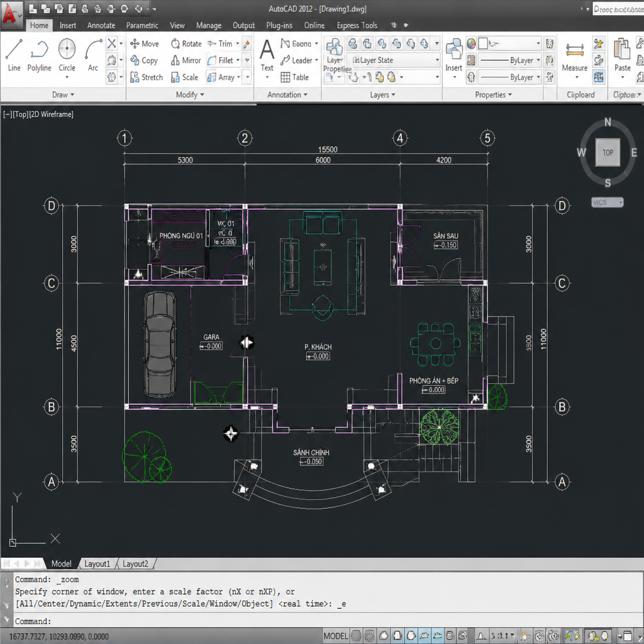
Task: Toggle the clean screen icon at status bar end
Action: click(x=627, y=636)
